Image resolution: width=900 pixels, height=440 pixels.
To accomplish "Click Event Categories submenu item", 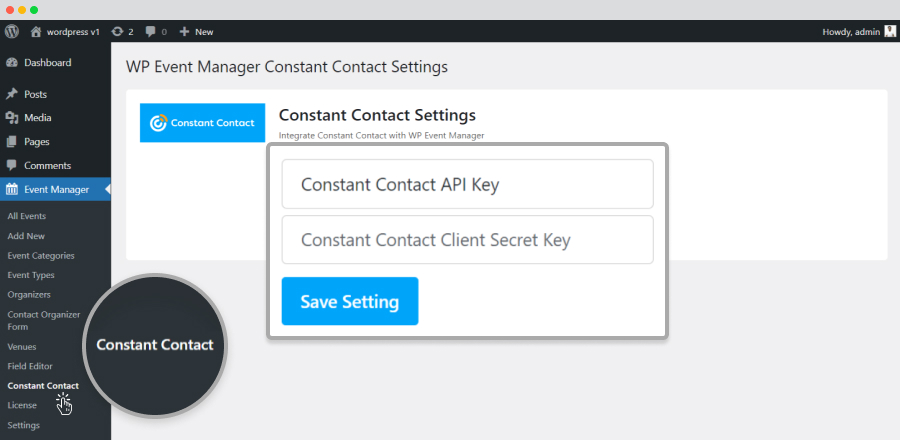I will coord(41,255).
